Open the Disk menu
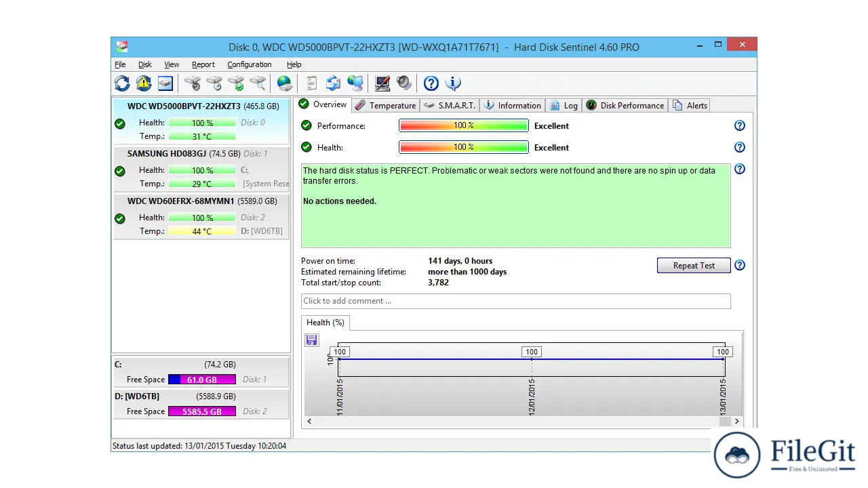The image size is (868, 488). pyautogui.click(x=145, y=64)
